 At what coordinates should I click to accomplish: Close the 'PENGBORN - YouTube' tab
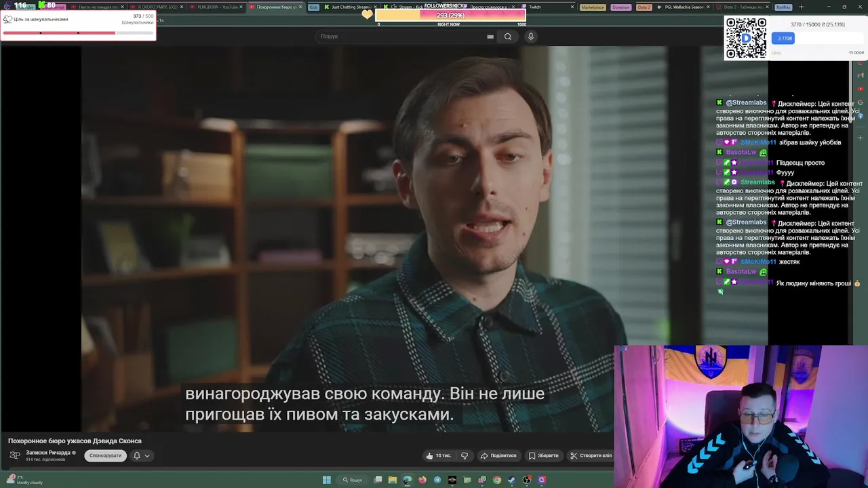click(242, 7)
